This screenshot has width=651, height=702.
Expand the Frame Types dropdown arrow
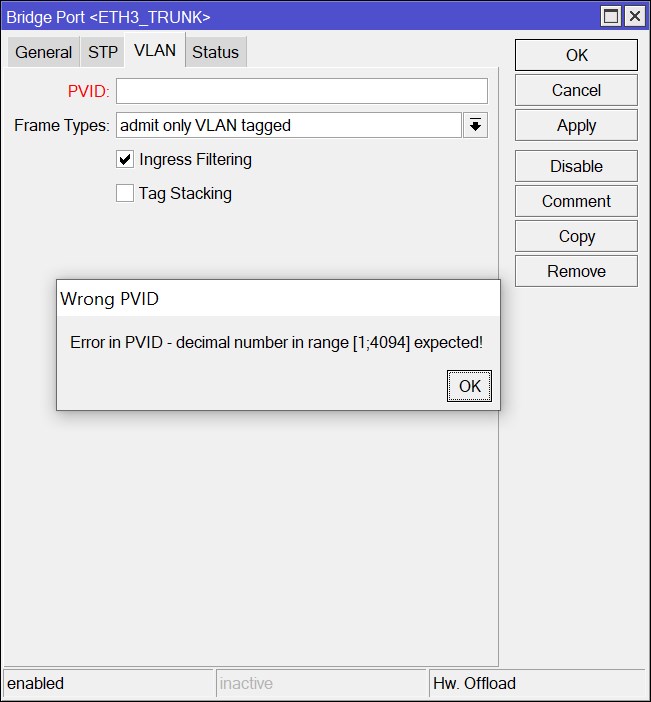pyautogui.click(x=475, y=125)
